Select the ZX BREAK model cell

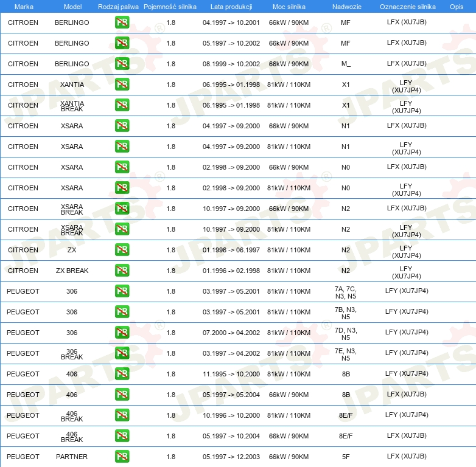tap(72, 271)
